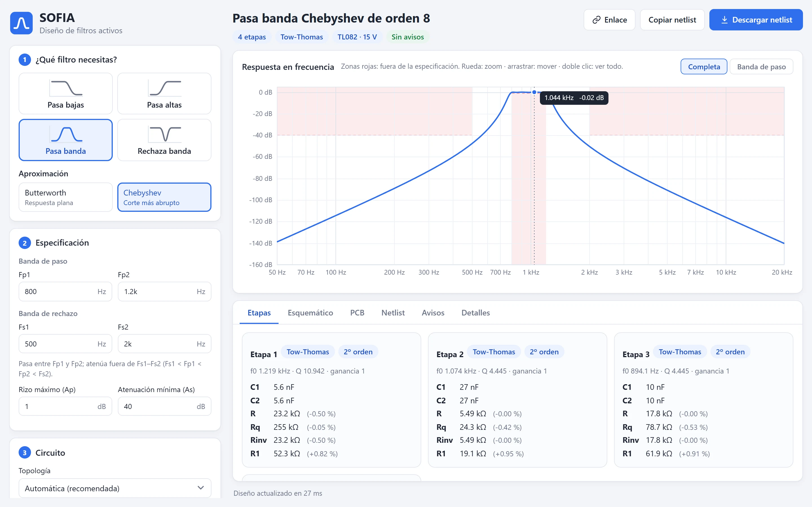Viewport: 812px width, 507px height.
Task: Switch graph view to Completa
Action: (704, 67)
